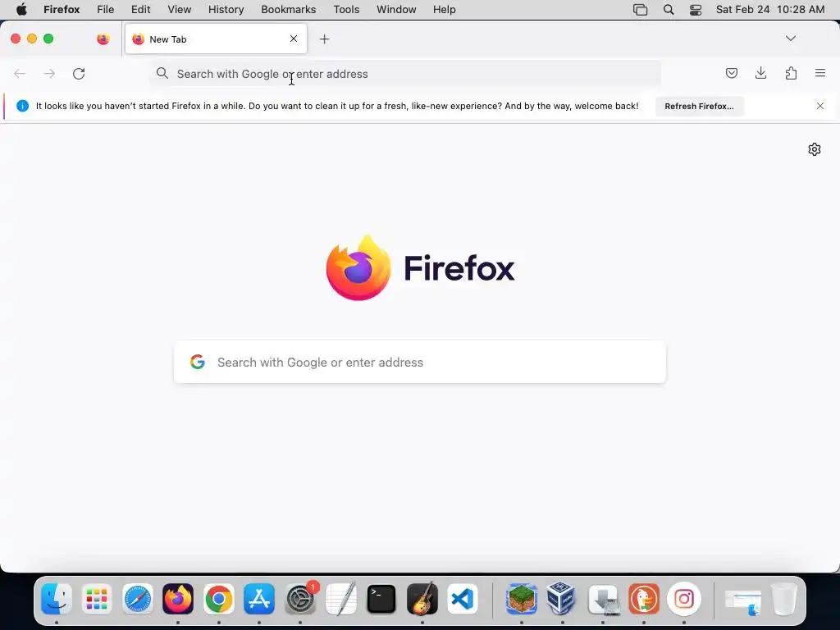Screen dimensions: 840x630
Task: Open System Settings from the Dock
Action: 300,598
